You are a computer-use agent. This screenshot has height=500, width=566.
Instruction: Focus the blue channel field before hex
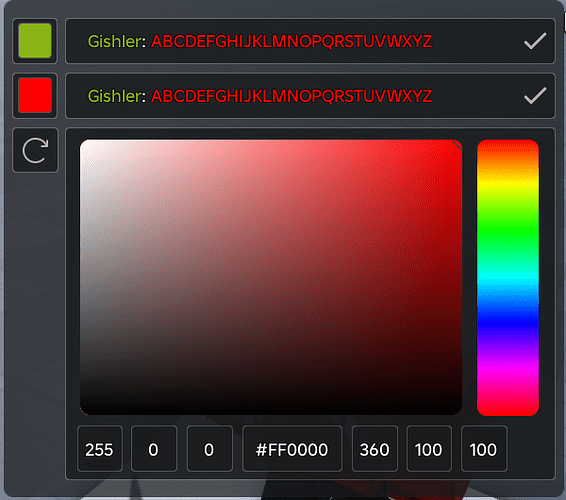209,449
